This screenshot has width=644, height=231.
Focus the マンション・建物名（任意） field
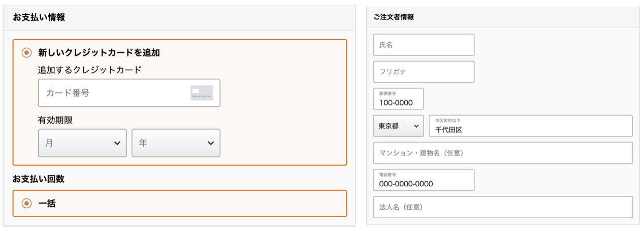pos(503,153)
